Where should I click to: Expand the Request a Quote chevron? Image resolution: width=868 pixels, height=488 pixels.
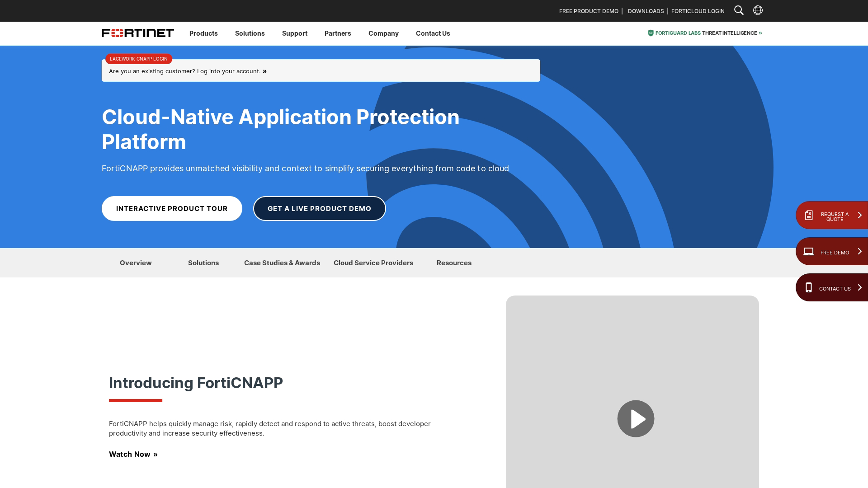(x=860, y=215)
